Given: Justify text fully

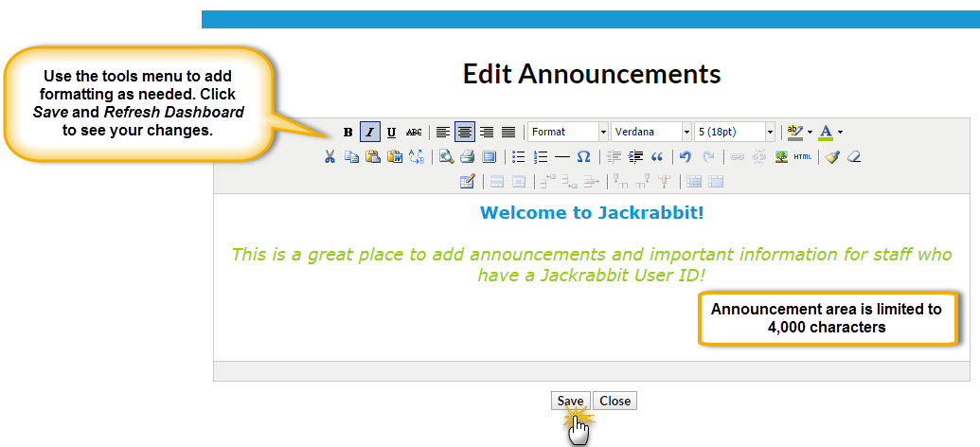Looking at the screenshot, I should point(508,132).
